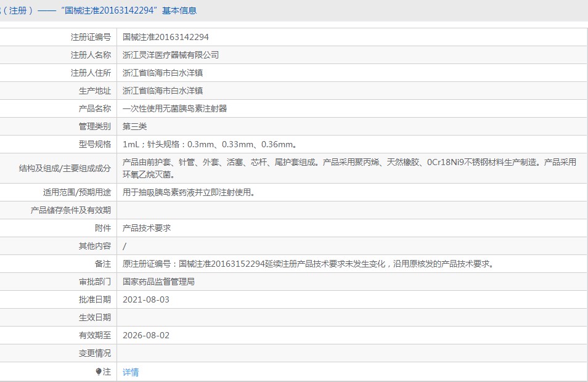Click the 生效日期 label

click(95, 317)
